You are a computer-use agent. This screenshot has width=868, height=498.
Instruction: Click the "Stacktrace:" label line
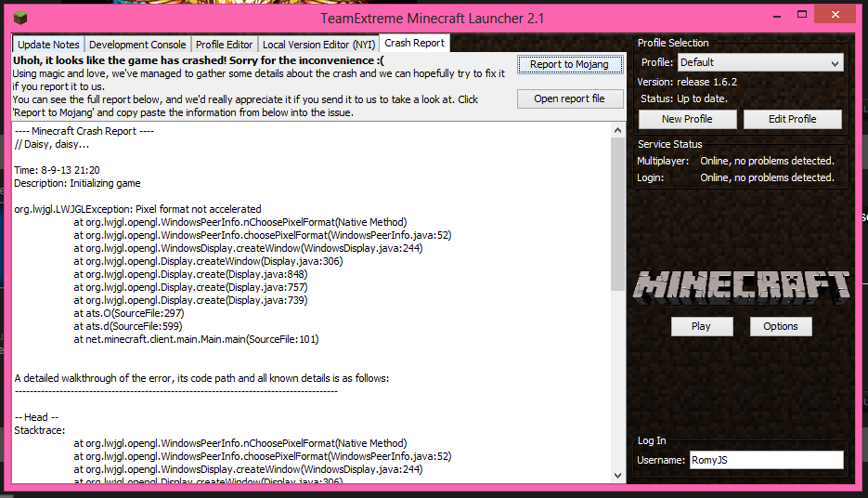[39, 430]
